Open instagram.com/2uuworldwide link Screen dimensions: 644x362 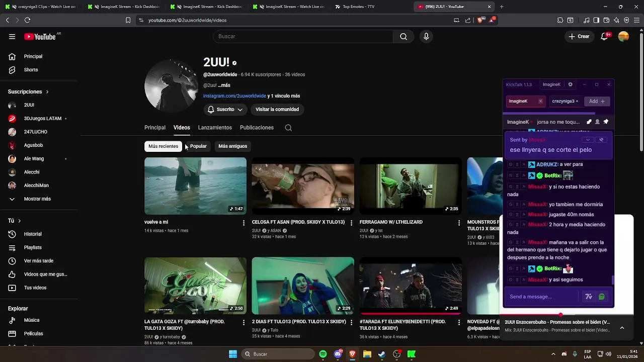tap(234, 96)
